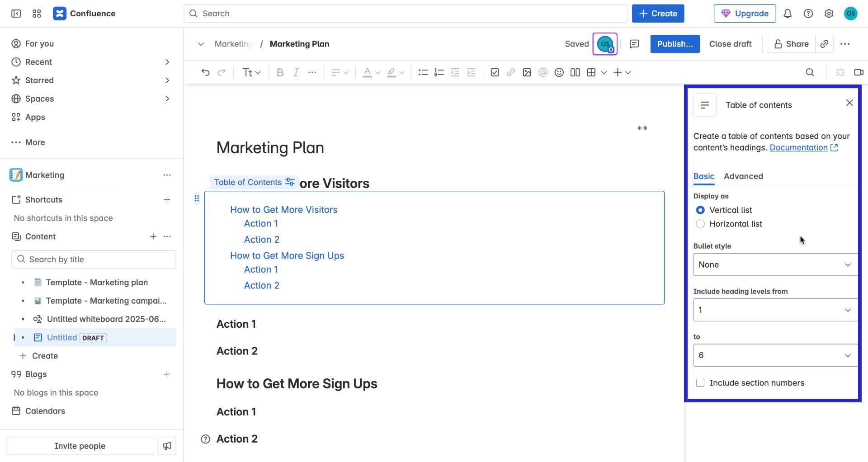
Task: Open the inline comment icon in header
Action: (x=634, y=44)
